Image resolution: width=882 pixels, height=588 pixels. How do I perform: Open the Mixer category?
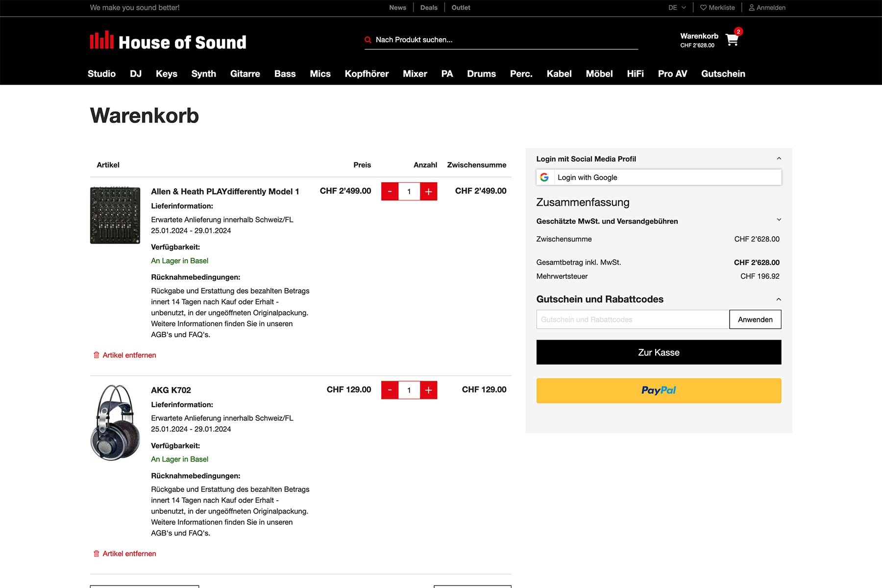[x=415, y=73]
